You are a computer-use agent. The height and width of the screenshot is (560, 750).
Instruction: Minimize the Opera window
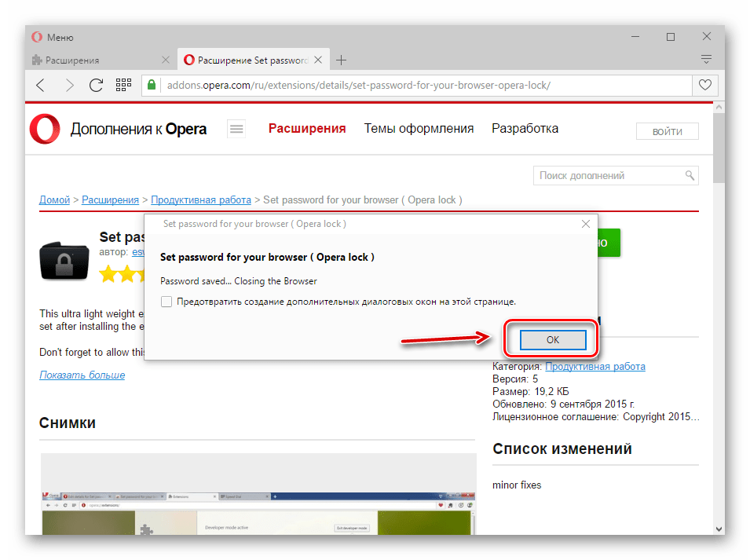[x=635, y=37]
